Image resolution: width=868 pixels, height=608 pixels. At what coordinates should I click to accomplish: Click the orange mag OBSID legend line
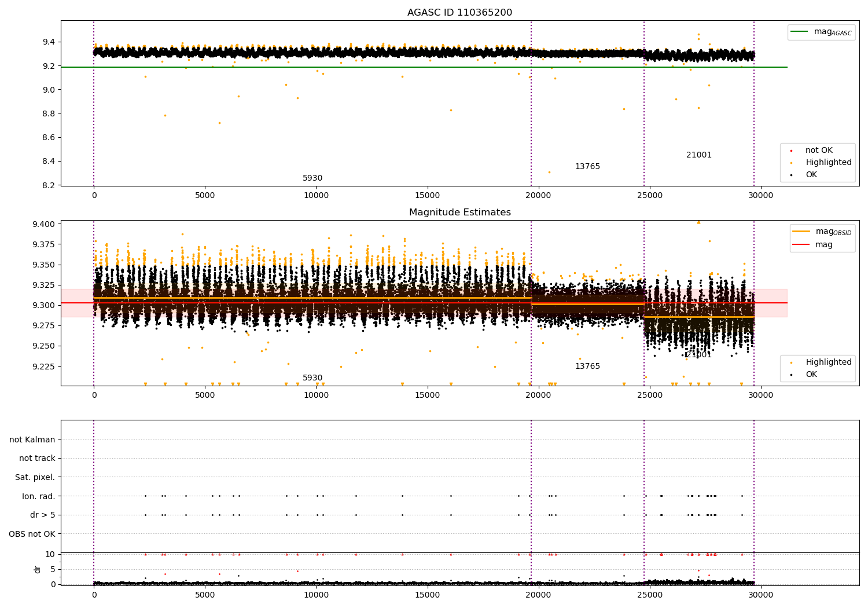(x=801, y=232)
